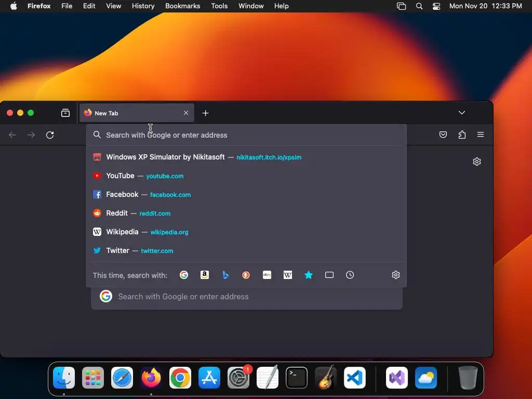Viewport: 532px width, 399px height.
Task: Open Firefox View tab list icon
Action: pyautogui.click(x=65, y=113)
